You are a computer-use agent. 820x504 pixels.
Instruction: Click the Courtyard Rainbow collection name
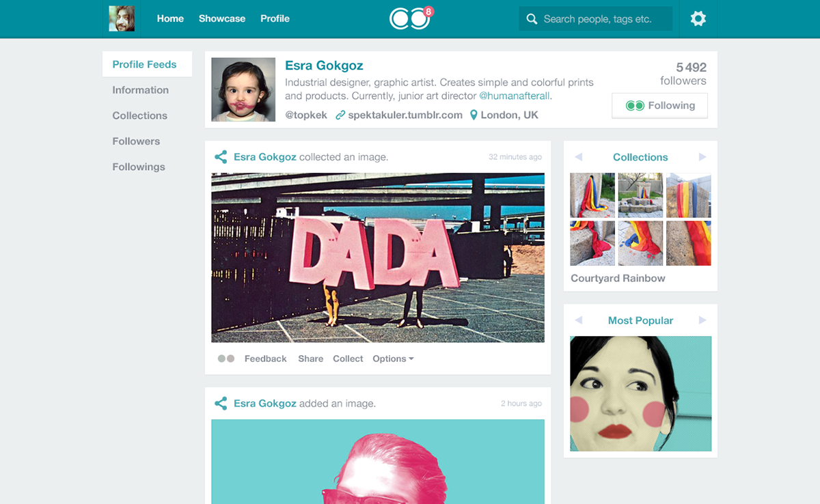[x=618, y=278]
